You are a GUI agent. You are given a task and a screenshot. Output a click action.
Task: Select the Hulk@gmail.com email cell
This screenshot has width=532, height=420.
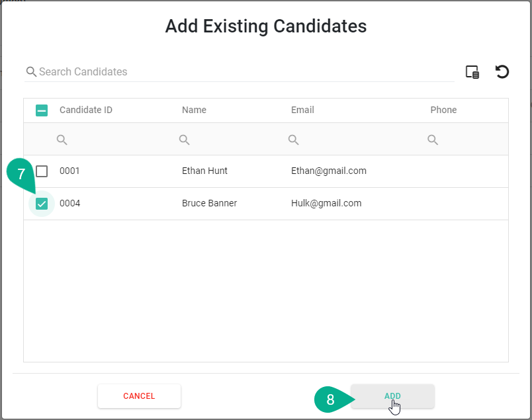[x=326, y=203]
